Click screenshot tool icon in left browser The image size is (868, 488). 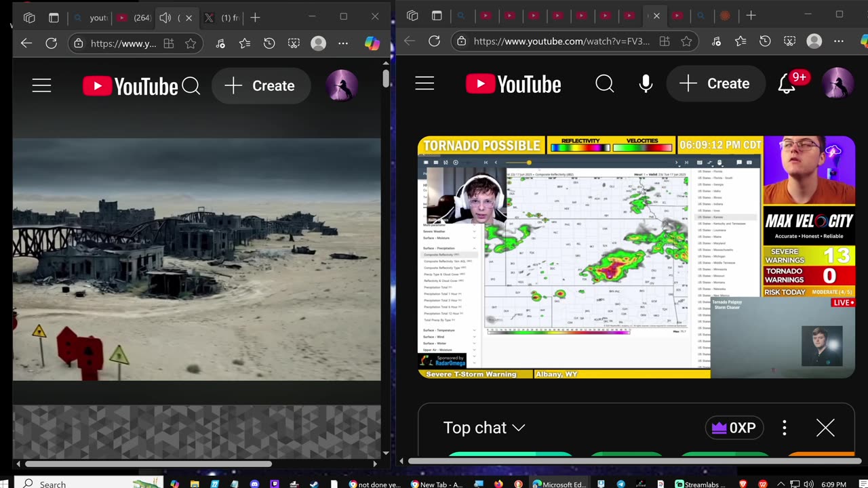click(x=294, y=43)
